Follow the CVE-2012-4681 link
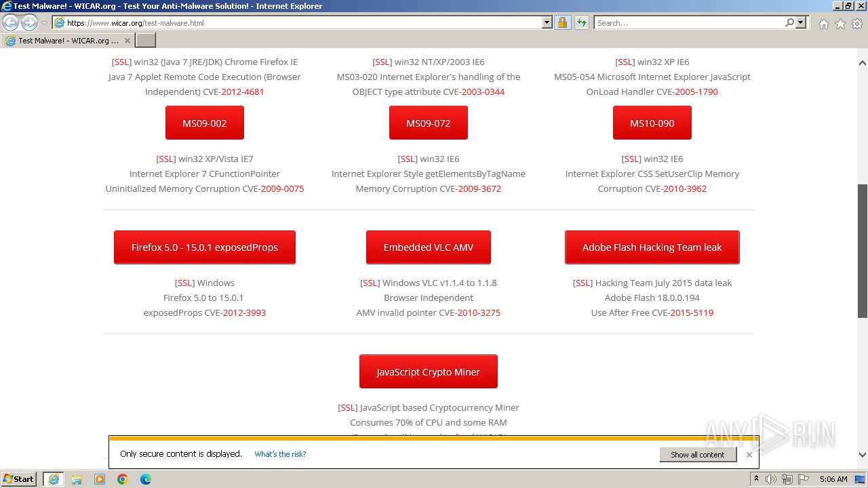This screenshot has height=488, width=868. pos(242,91)
